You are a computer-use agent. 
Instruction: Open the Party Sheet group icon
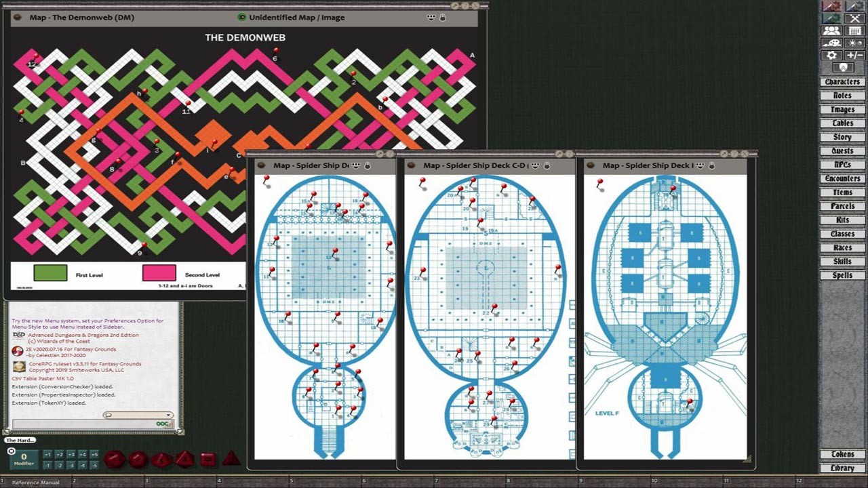tap(831, 30)
